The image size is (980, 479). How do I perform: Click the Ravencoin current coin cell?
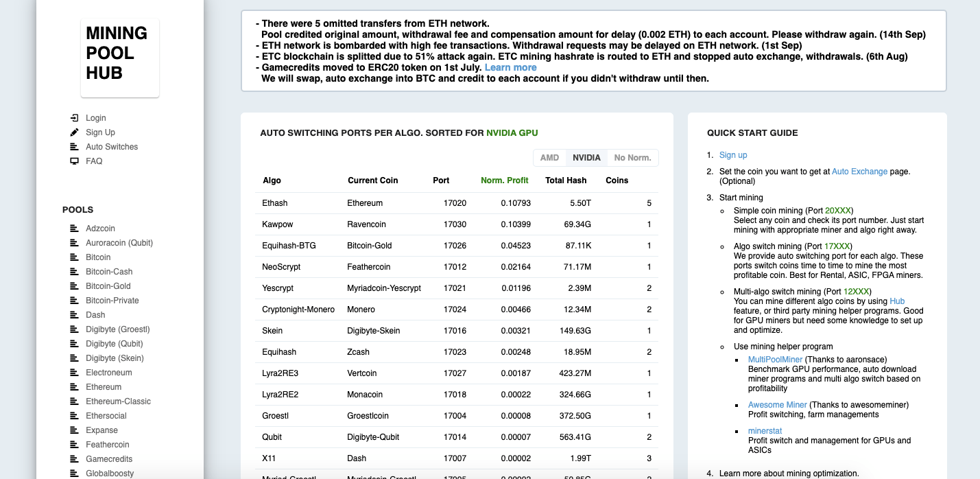pos(366,224)
